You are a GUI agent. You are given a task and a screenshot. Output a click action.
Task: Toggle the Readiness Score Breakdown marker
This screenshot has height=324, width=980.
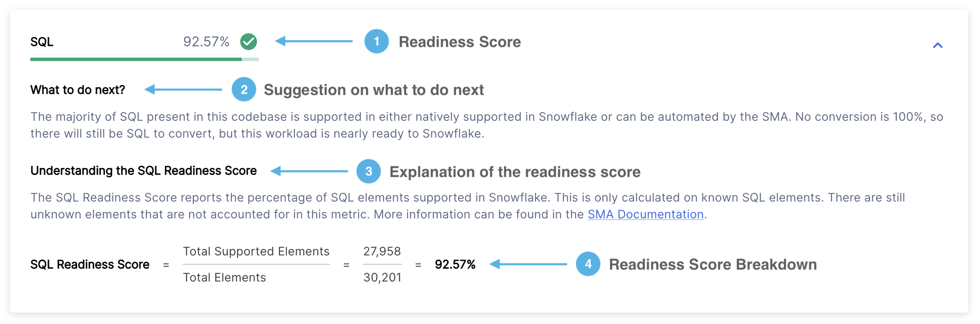588,264
